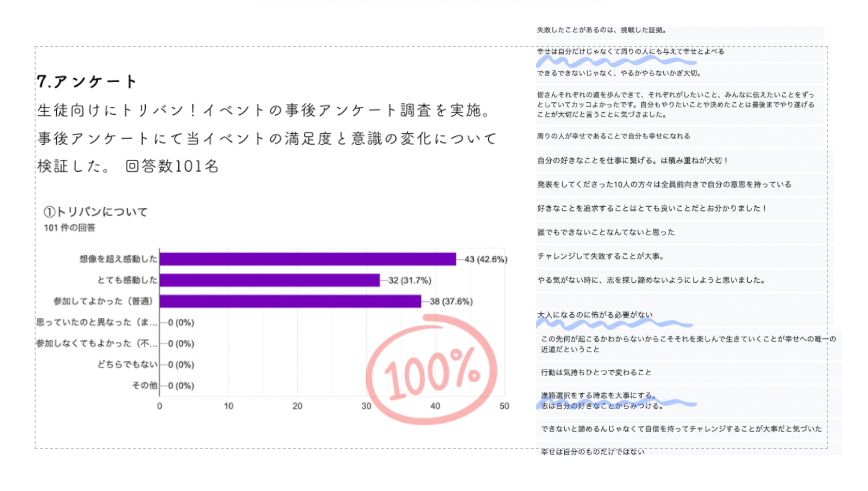Click the 50 tick on the chart axis
Image resolution: width=868 pixels, height=491 pixels.
504,406
